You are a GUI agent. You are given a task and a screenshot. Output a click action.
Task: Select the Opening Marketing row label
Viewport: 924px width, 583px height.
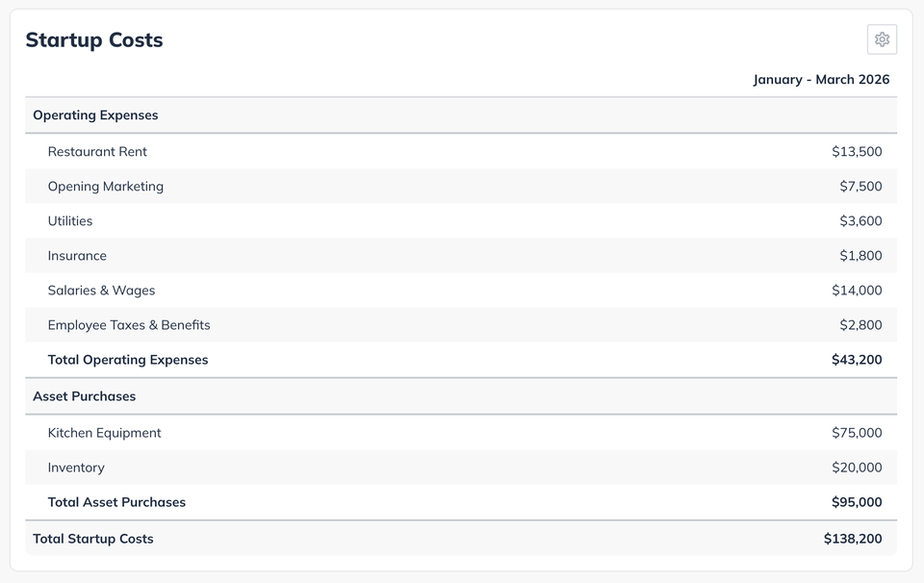[x=106, y=186]
